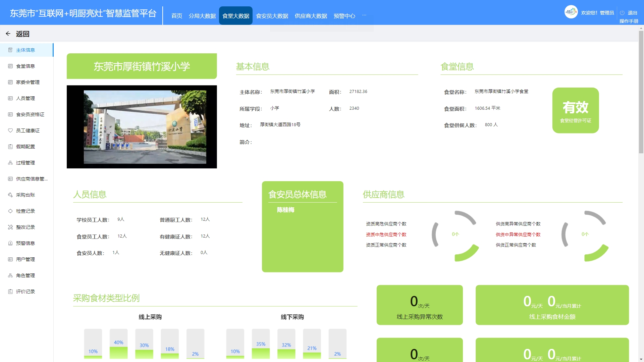Open 角色管理 menu item
The width and height of the screenshot is (644, 362).
(x=26, y=275)
